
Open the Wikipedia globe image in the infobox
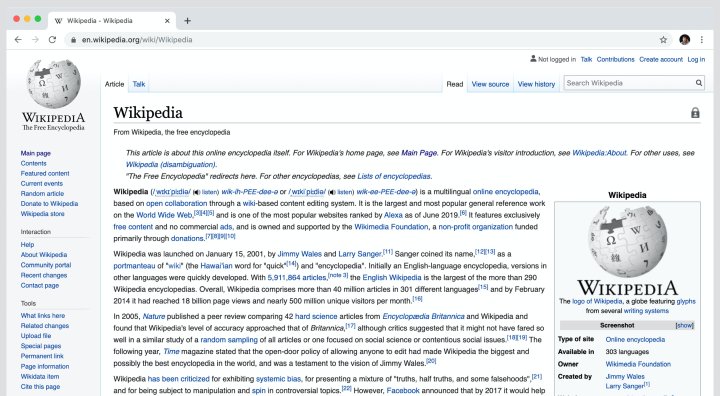[628, 241]
